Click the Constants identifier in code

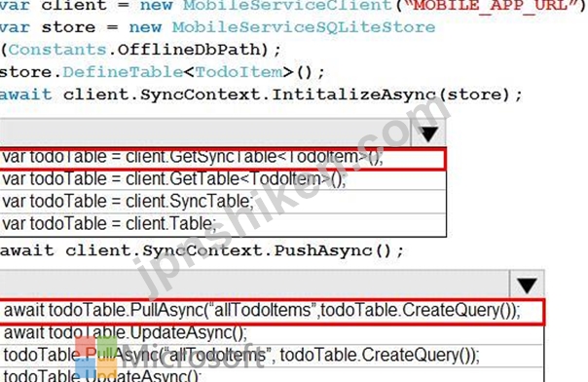(x=57, y=50)
